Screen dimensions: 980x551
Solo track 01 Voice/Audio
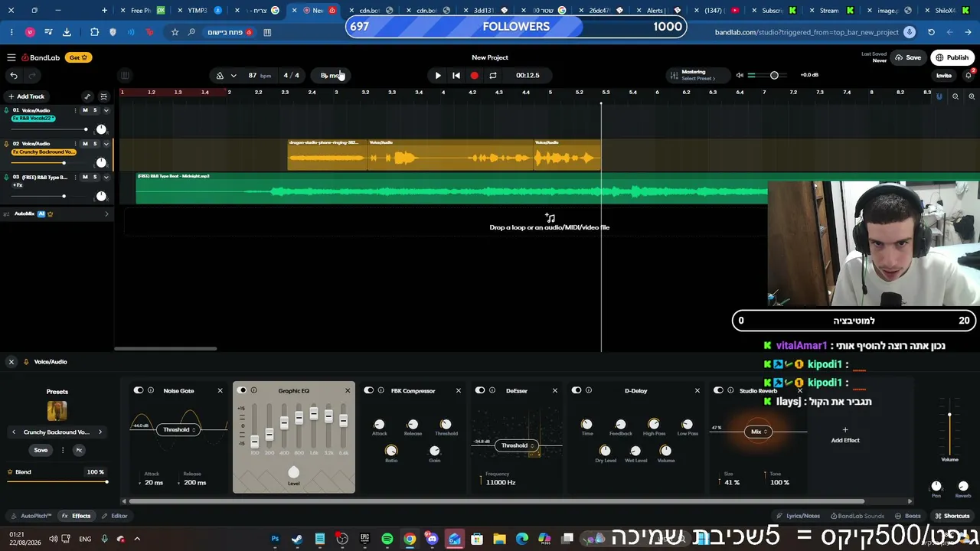pos(95,110)
